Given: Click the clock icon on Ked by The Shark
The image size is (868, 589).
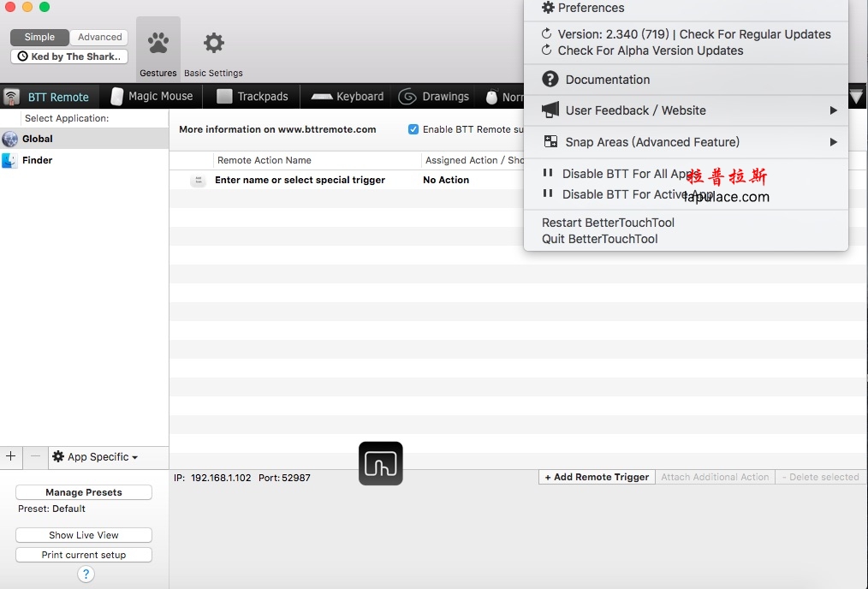Looking at the screenshot, I should [23, 57].
